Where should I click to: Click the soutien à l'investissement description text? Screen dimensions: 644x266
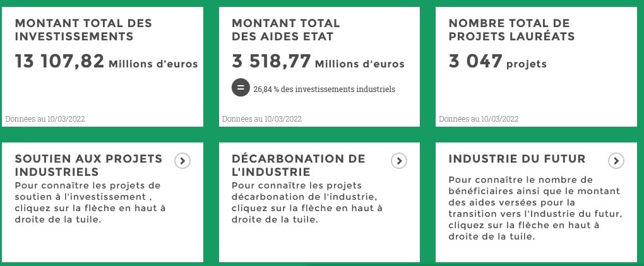[x=90, y=202]
